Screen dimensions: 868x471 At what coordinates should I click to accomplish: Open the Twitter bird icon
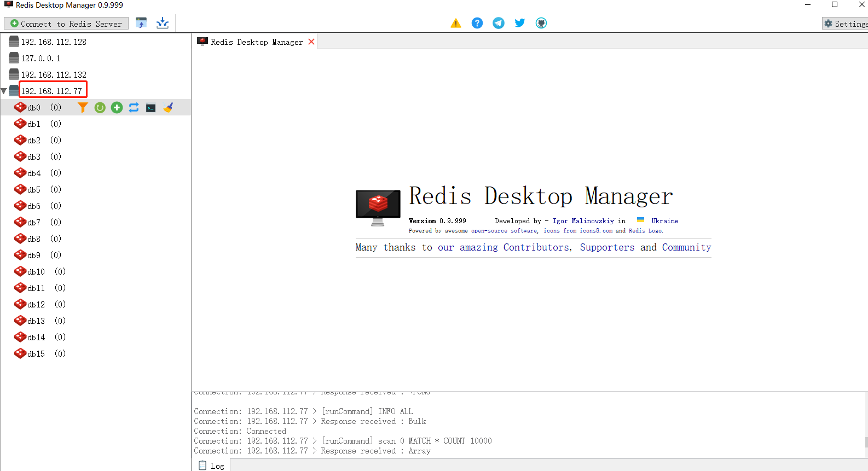pyautogui.click(x=520, y=23)
